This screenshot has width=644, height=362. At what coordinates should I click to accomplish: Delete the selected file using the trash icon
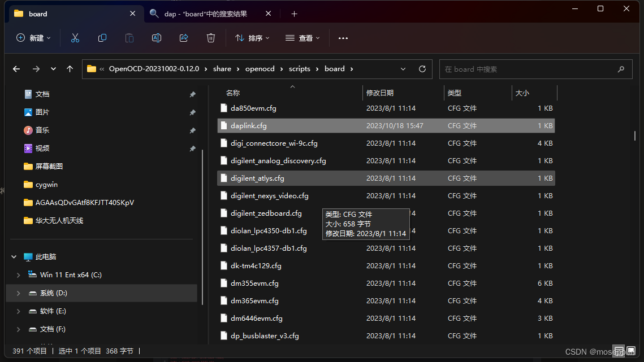pyautogui.click(x=210, y=38)
